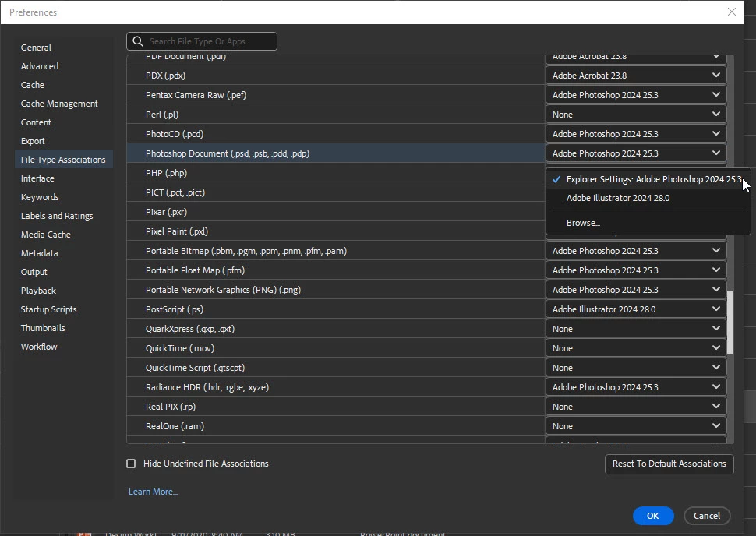Open the RealOne (.ram) application dropdown
The image size is (756, 536).
636,426
